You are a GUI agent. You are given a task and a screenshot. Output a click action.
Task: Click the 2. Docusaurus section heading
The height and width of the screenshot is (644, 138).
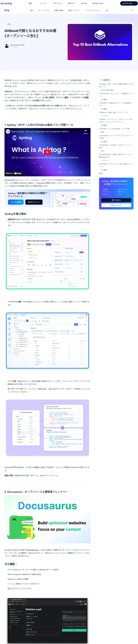tap(36, 492)
